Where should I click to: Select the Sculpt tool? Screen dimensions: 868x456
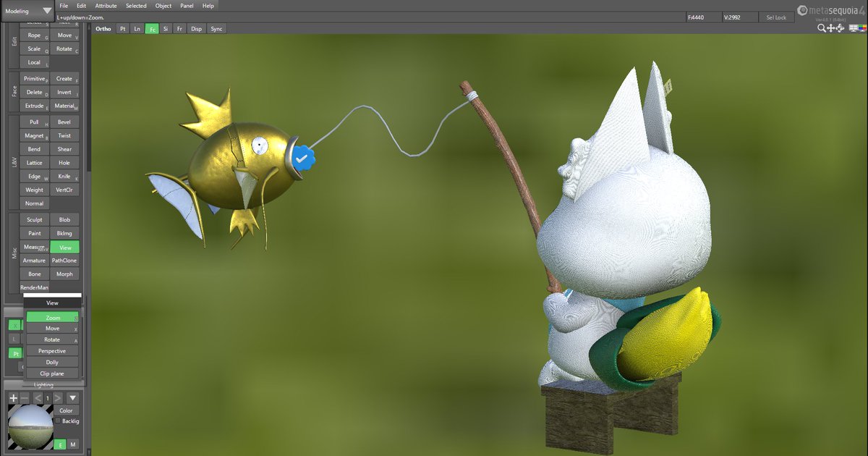click(x=34, y=219)
